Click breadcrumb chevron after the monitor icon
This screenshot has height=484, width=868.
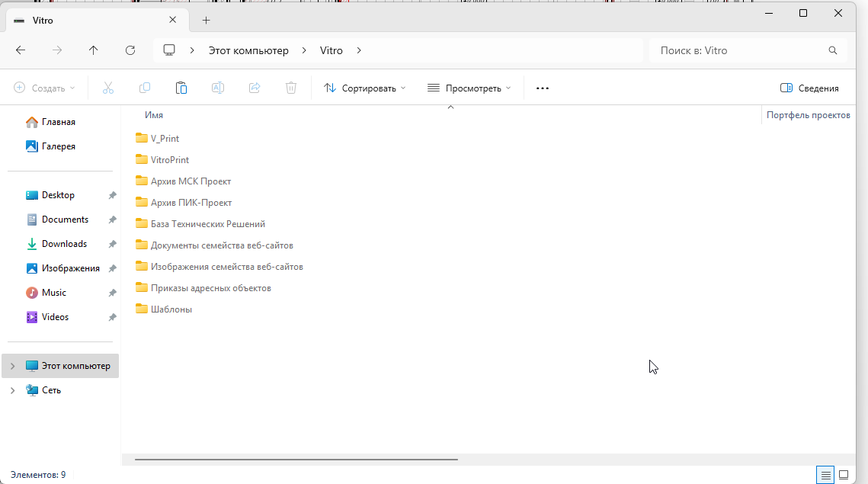[192, 50]
